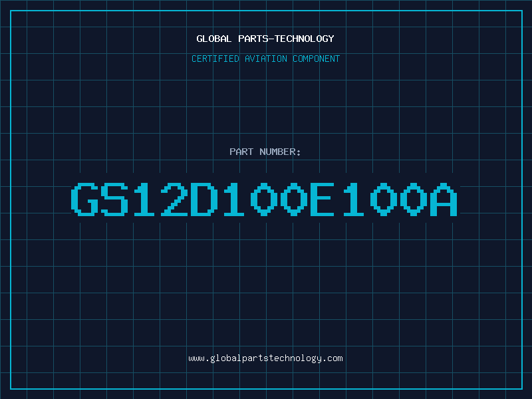Open the www.globalpartstechnology.com link
The height and width of the screenshot is (399, 532).
pyautogui.click(x=265, y=358)
